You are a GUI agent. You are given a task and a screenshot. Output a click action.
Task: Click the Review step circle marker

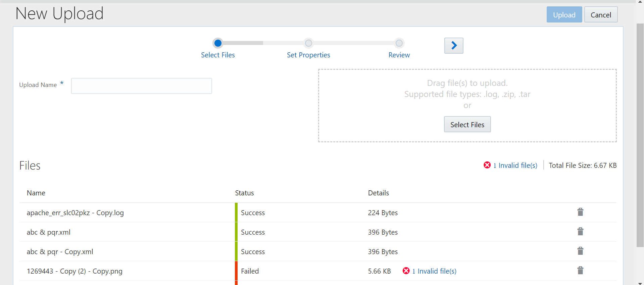pos(399,43)
